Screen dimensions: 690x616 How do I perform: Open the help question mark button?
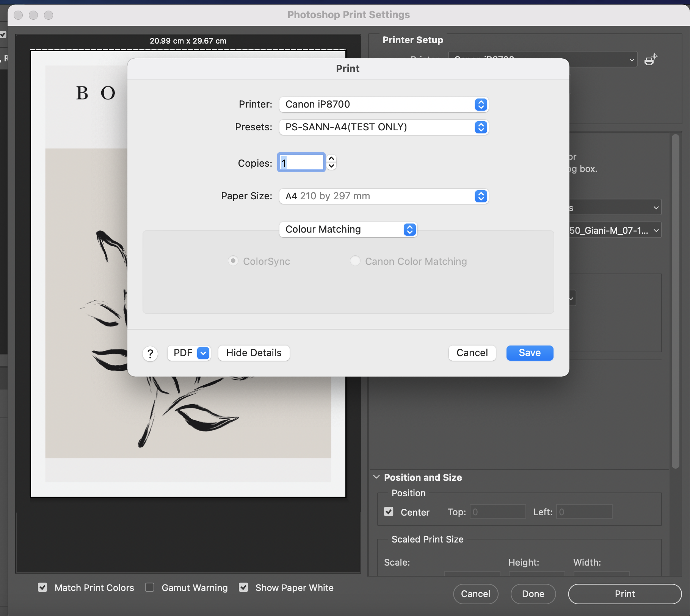pos(150,353)
